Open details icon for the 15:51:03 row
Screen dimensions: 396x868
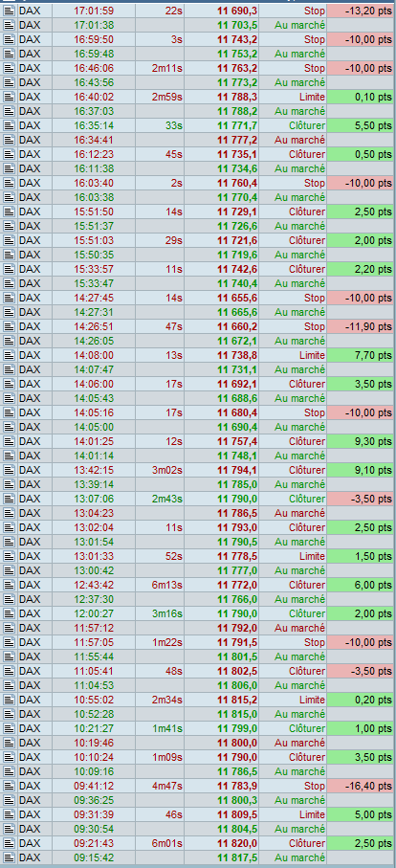click(x=9, y=240)
